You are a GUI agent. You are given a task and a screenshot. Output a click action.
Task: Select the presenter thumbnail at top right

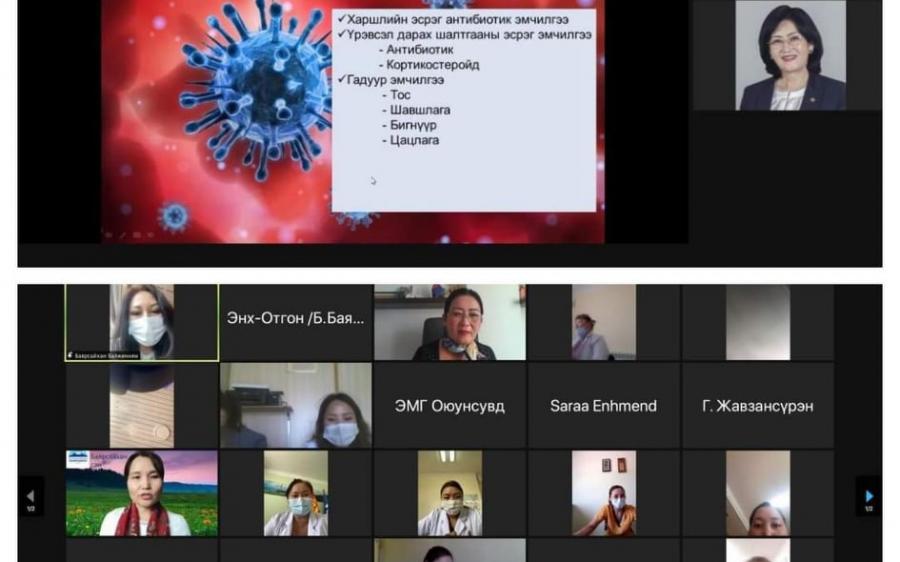(x=790, y=55)
